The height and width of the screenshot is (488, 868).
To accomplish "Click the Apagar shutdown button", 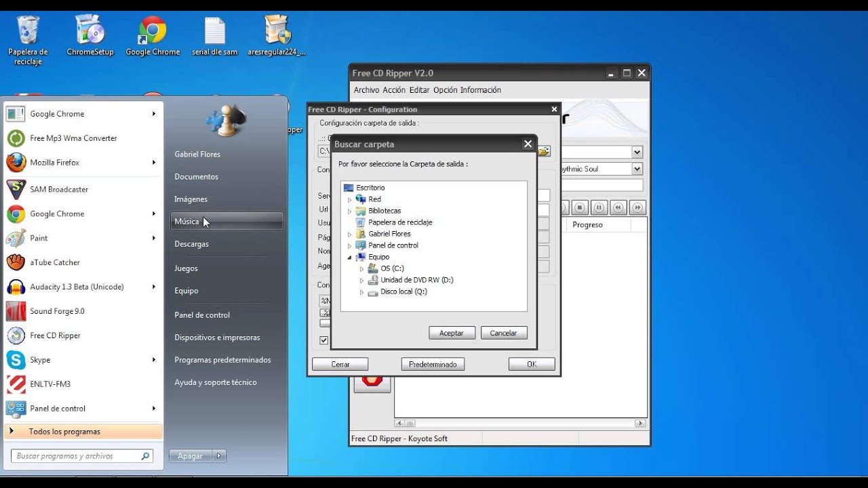I will click(x=191, y=456).
